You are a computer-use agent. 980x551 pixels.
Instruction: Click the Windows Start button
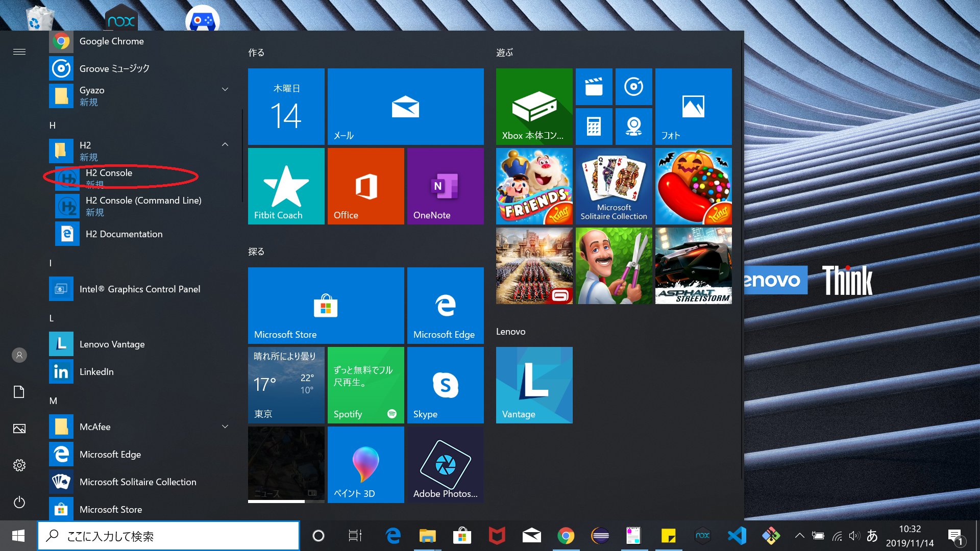18,536
